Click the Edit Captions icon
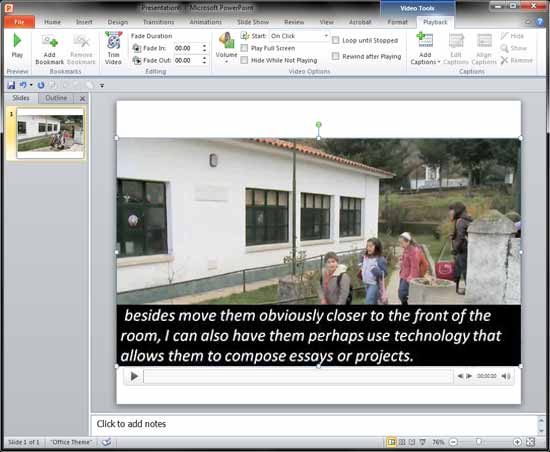 [456, 41]
